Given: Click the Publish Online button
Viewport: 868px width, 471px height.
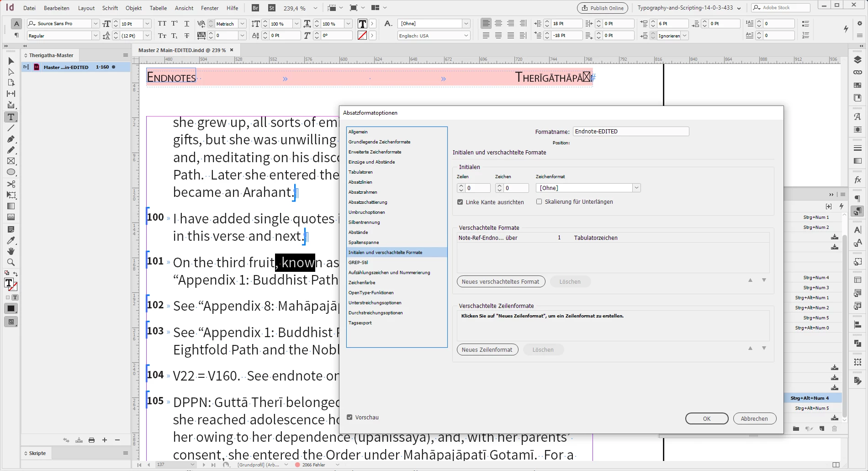Looking at the screenshot, I should pos(603,8).
